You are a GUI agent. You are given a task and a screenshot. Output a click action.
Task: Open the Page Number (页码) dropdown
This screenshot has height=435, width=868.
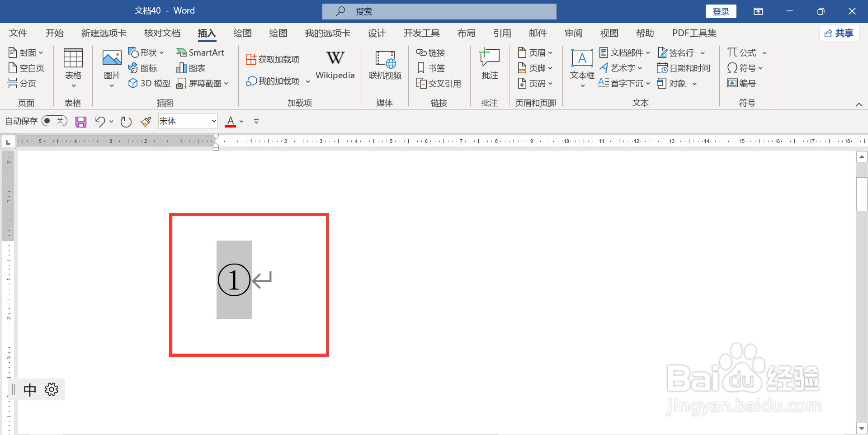click(535, 83)
